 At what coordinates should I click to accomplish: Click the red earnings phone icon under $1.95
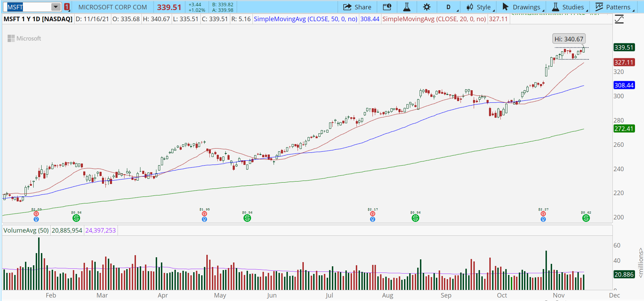click(x=204, y=214)
